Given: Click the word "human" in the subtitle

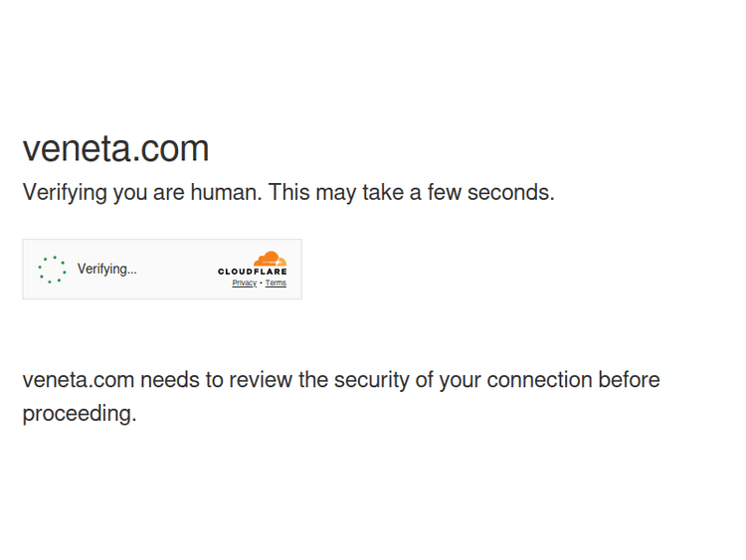Looking at the screenshot, I should click(x=224, y=193).
